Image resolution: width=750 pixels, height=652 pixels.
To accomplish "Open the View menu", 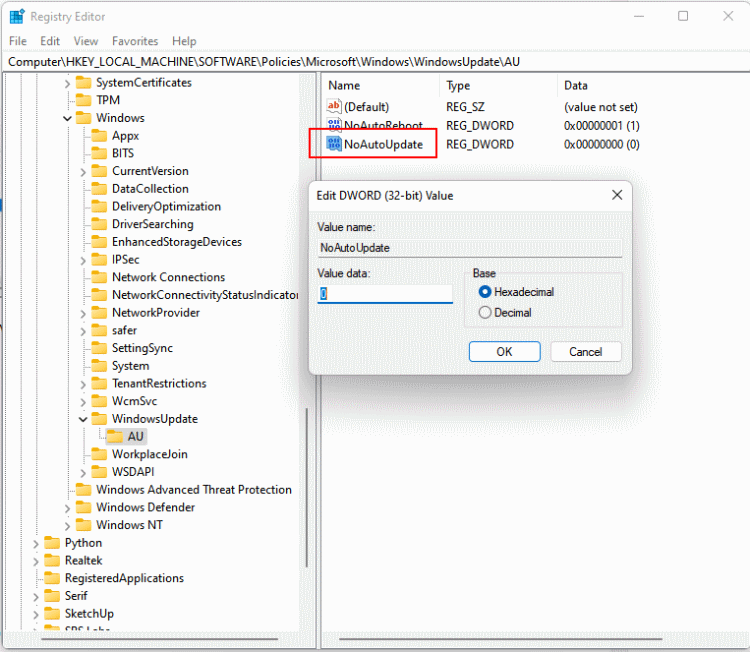I will [x=86, y=41].
